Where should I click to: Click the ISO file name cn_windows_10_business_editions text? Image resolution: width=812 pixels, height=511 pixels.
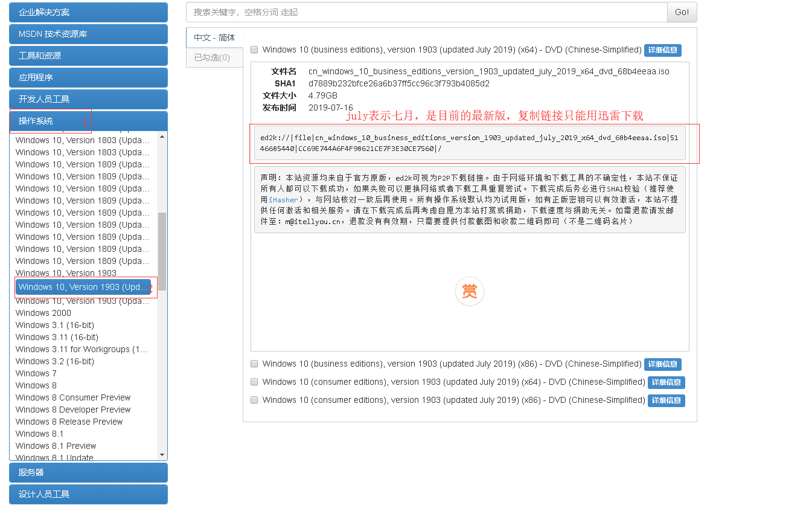coord(489,71)
